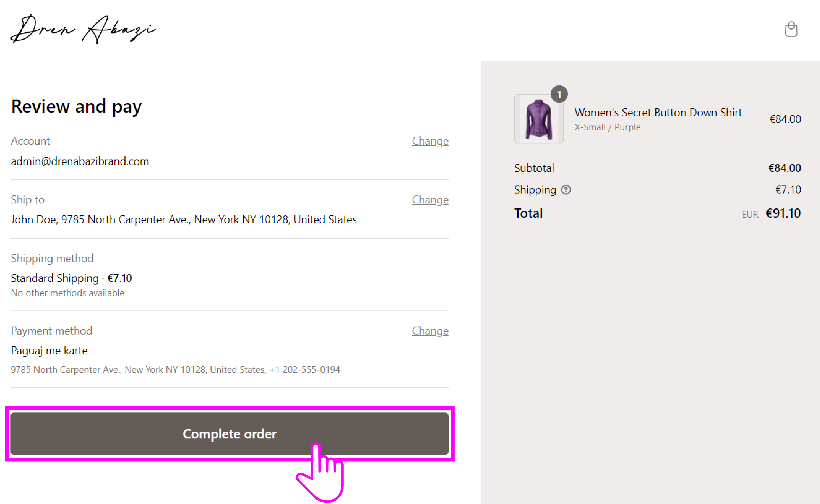The width and height of the screenshot is (820, 504).
Task: Change the Payment method
Action: pyautogui.click(x=430, y=331)
